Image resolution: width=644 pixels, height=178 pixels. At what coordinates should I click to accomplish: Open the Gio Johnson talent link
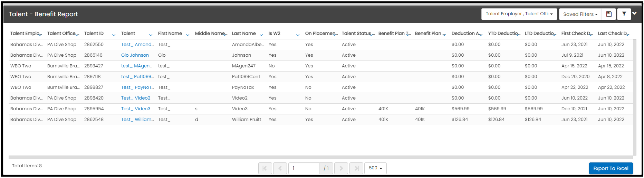pos(135,55)
